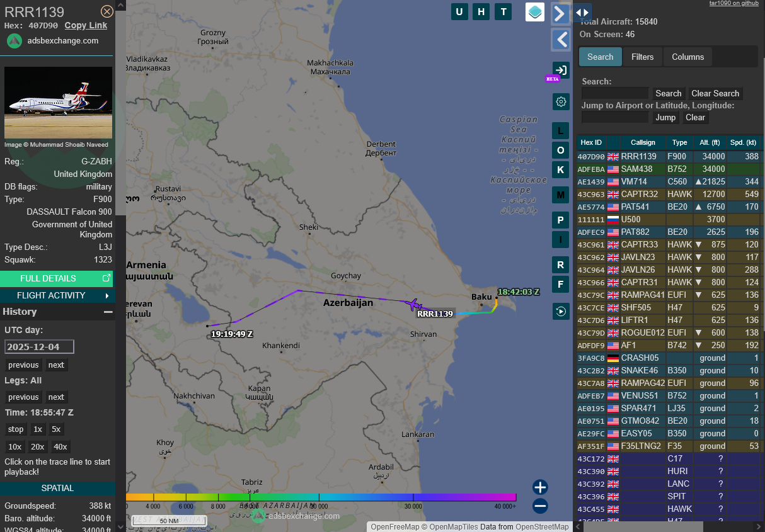Set playback speed to 10x
This screenshot has width=765, height=532.
14,446
